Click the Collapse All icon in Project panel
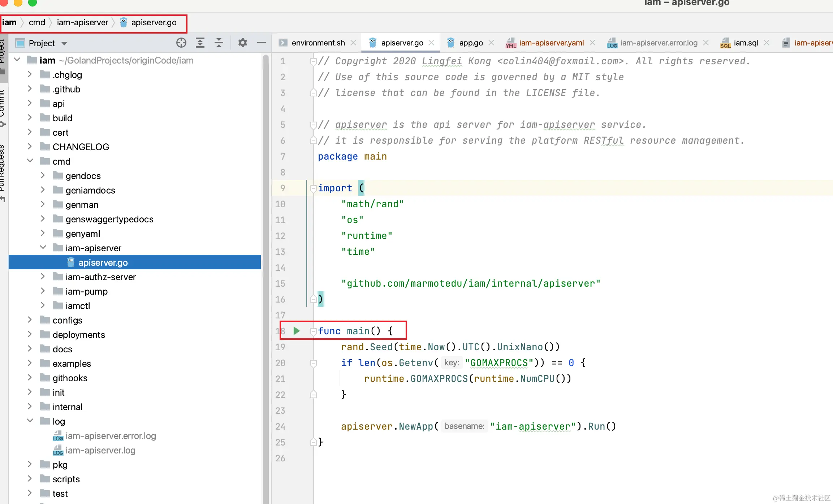This screenshot has height=504, width=833. pyautogui.click(x=219, y=43)
